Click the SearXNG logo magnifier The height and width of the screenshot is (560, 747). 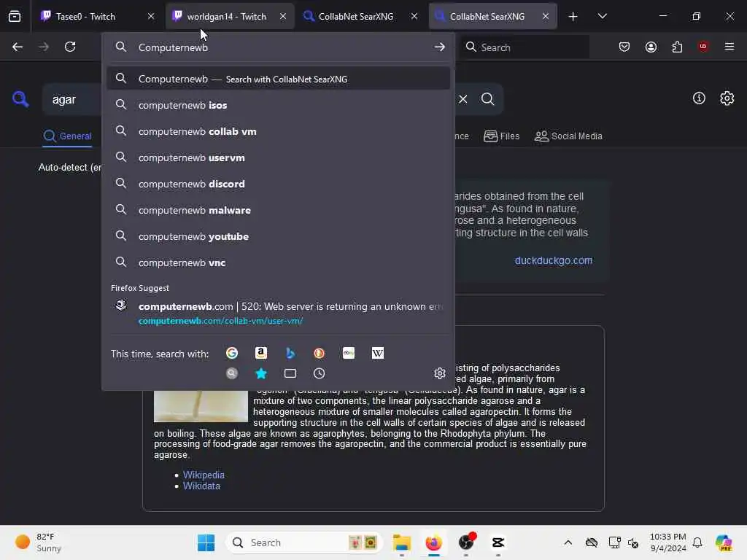pos(20,99)
